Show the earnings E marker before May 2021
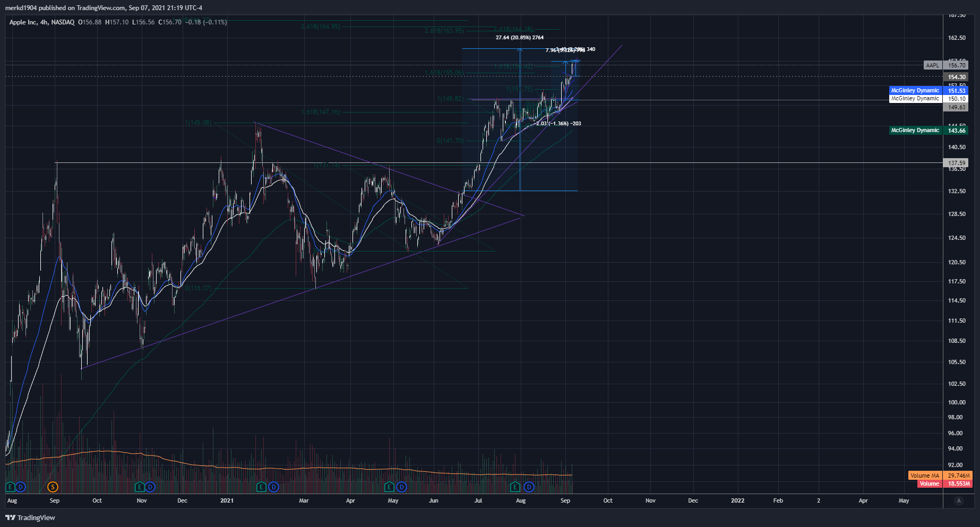This screenshot has height=527, width=980. (x=390, y=487)
